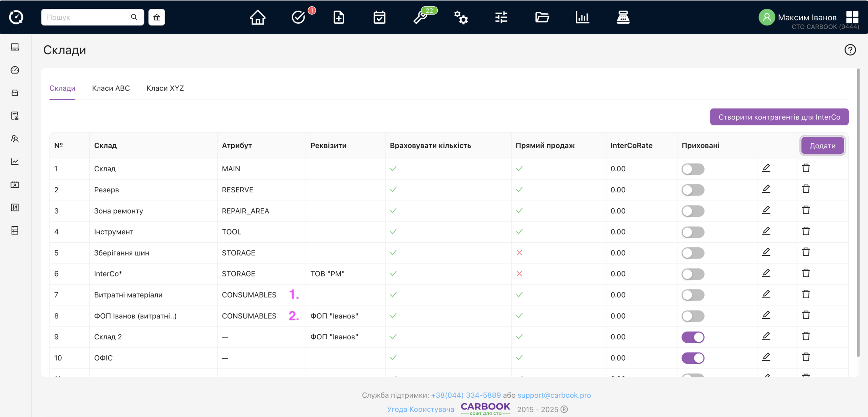The image size is (868, 417).
Task: Open tasks checkmark icon with badge 1
Action: click(x=299, y=17)
